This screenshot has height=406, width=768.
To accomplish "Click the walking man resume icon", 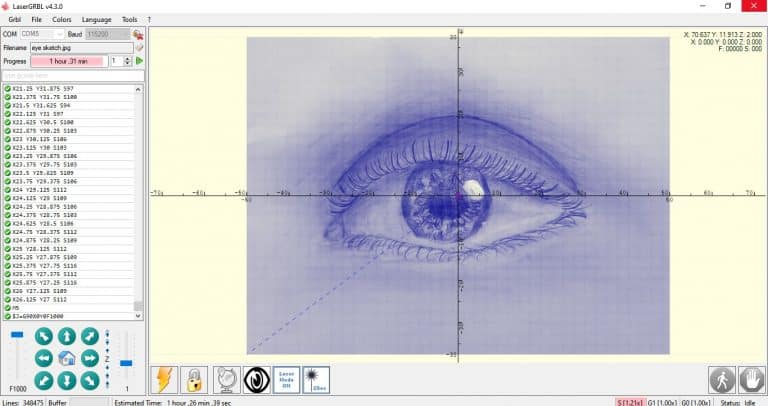I will [x=722, y=380].
